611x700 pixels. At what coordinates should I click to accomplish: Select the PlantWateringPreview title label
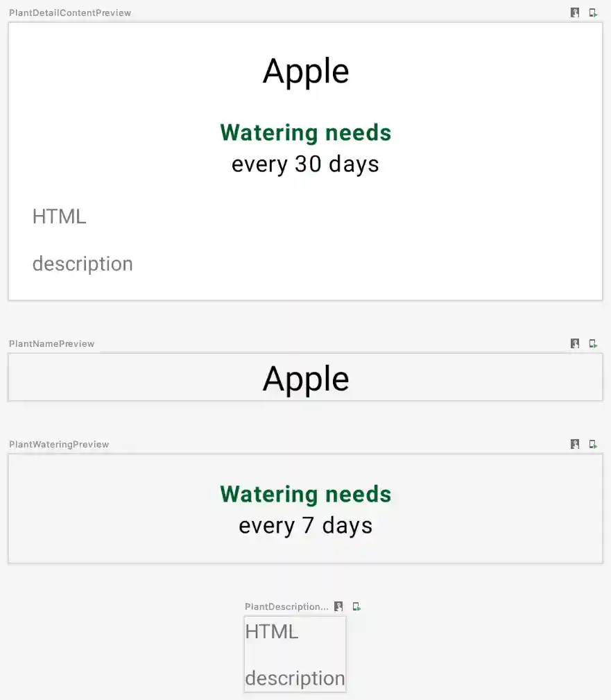coord(59,444)
